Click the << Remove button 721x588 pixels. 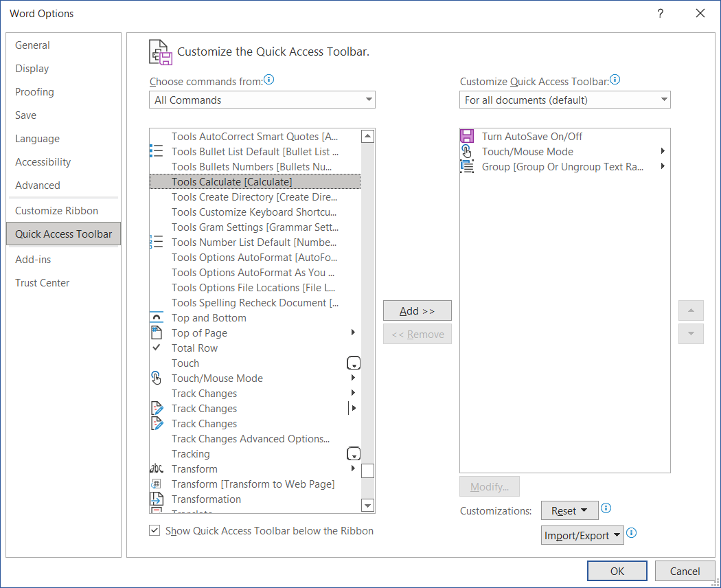(417, 334)
